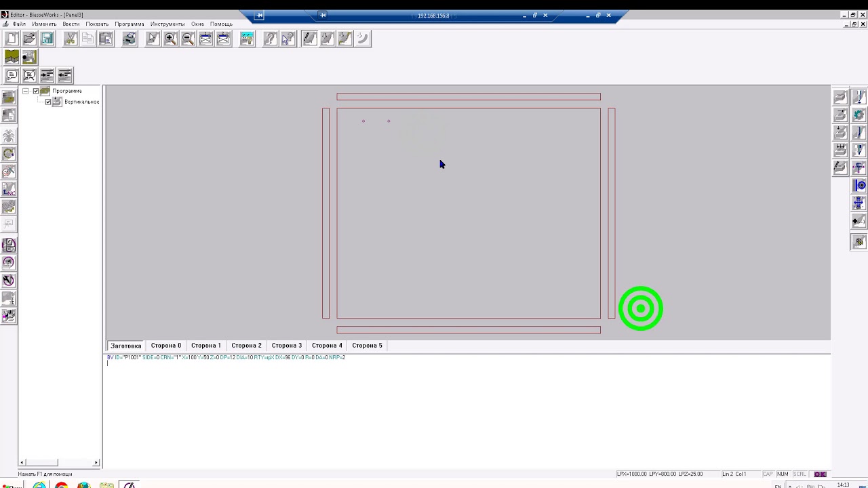Select the circle tangent line machining icon

click(x=859, y=186)
